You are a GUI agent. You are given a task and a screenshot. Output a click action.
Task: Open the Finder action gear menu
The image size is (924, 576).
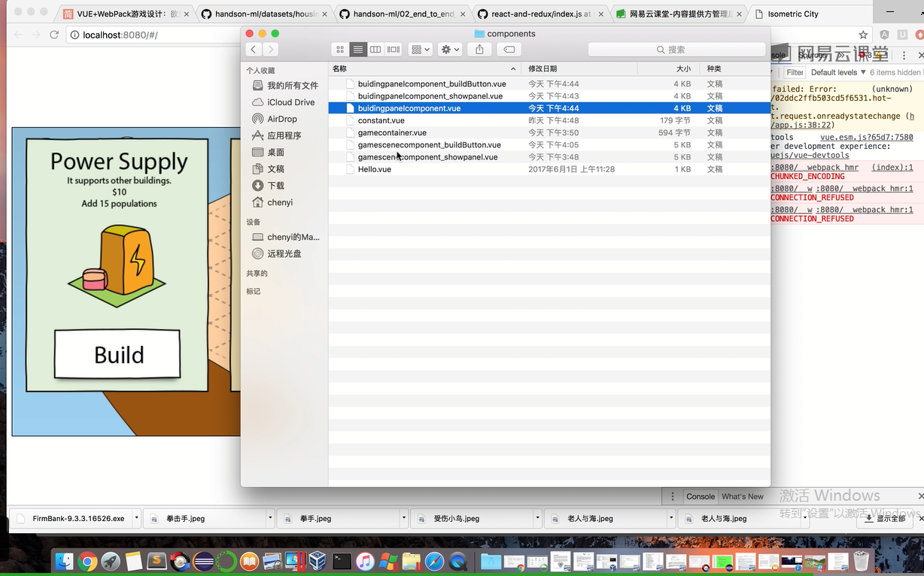[x=450, y=49]
